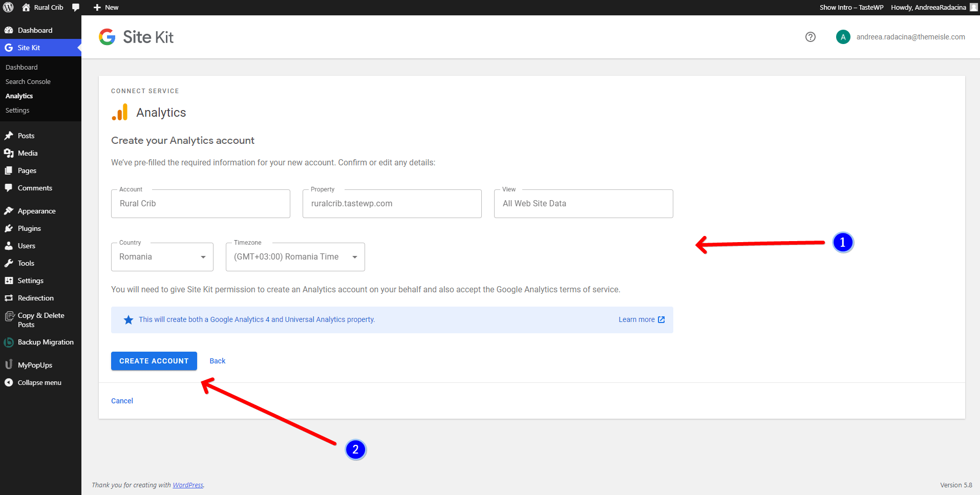Click the Account name input field
The width and height of the screenshot is (980, 495).
click(200, 204)
